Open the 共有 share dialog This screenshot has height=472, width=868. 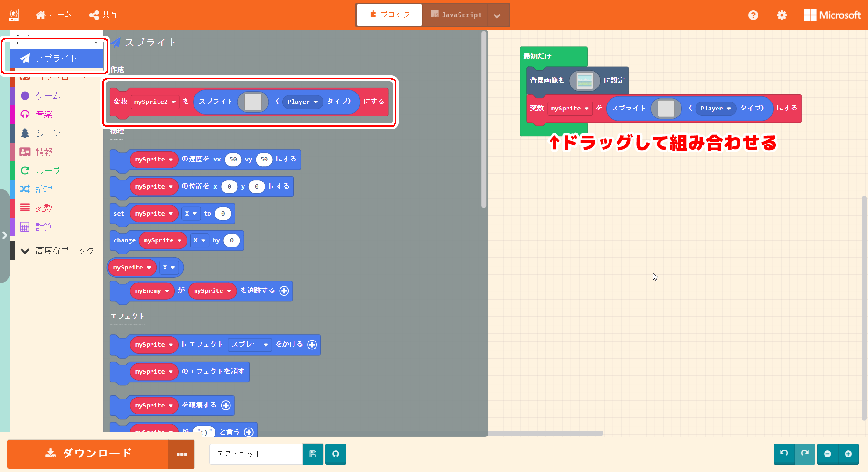point(103,15)
